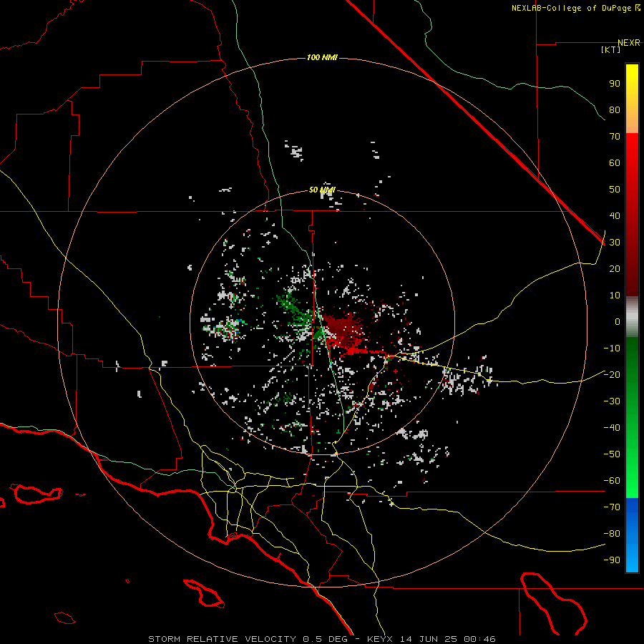Click the 100 NMI range ring label

click(x=322, y=57)
